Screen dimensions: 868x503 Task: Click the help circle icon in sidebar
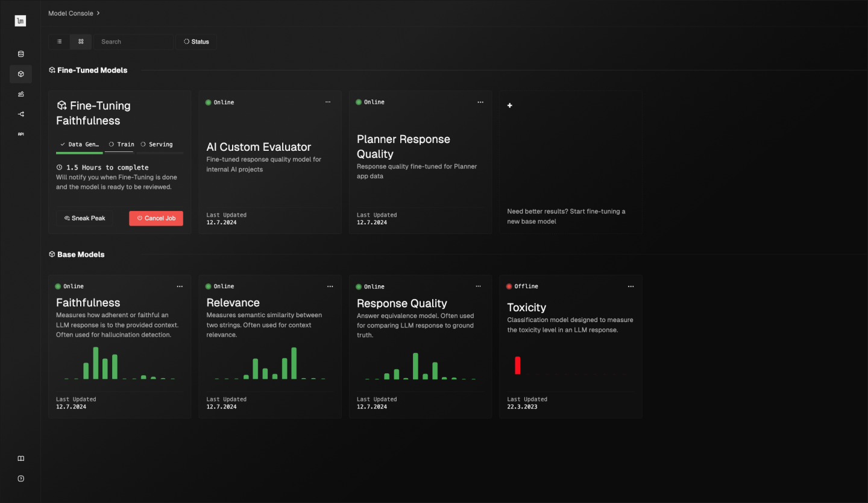[x=20, y=478]
